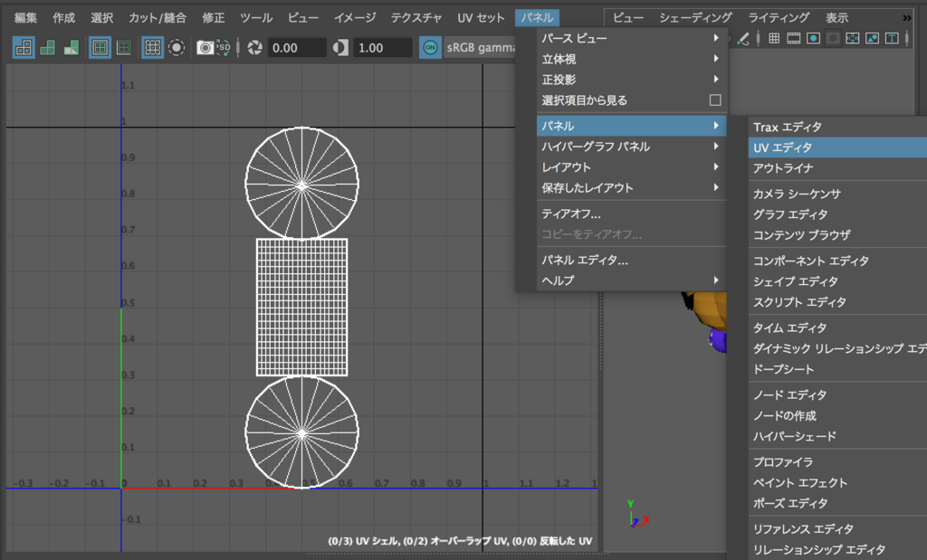Select UV エディタ in the submenu
927x560 pixels.
tap(837, 147)
